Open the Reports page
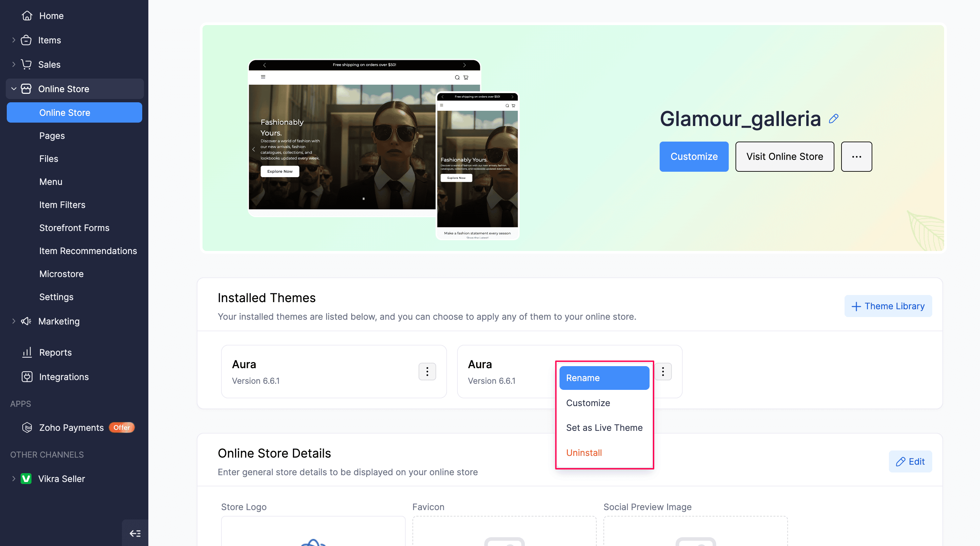 (x=55, y=352)
